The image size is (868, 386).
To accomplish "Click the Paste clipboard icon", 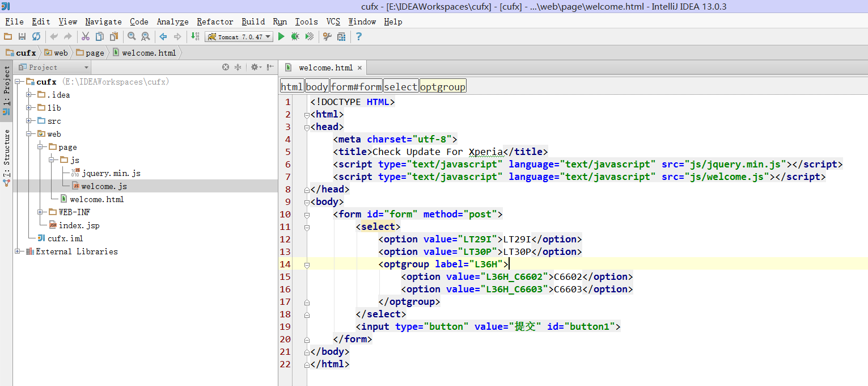I will pyautogui.click(x=114, y=36).
